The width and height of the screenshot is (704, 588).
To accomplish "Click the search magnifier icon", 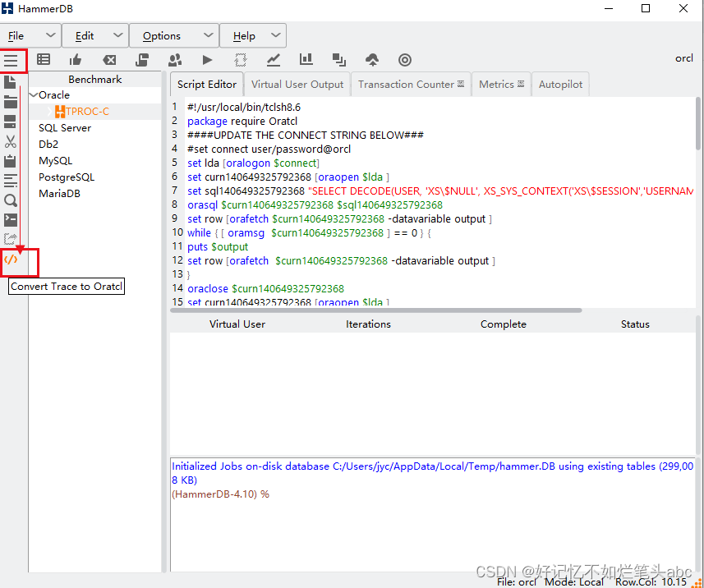I will [12, 200].
